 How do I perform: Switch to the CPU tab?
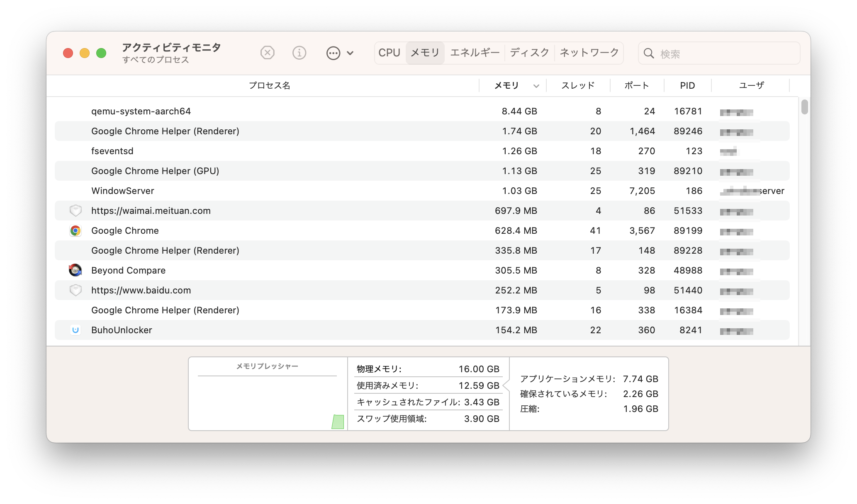point(389,53)
